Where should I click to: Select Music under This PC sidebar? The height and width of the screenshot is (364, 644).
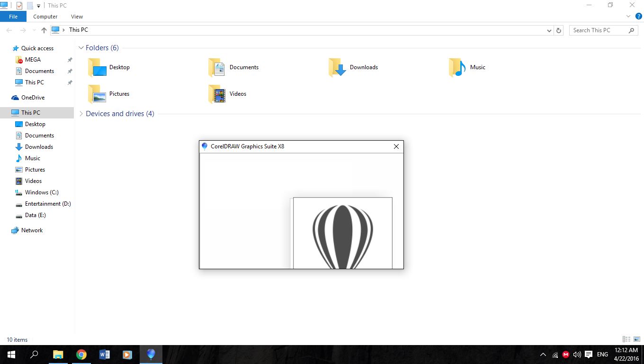[x=33, y=158]
